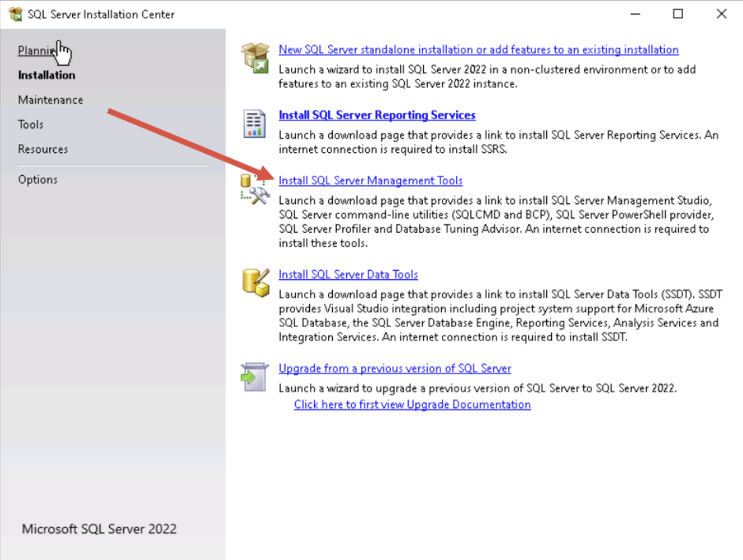Open Install SQL Server Reporting Services link
The height and width of the screenshot is (560, 743).
coord(377,115)
